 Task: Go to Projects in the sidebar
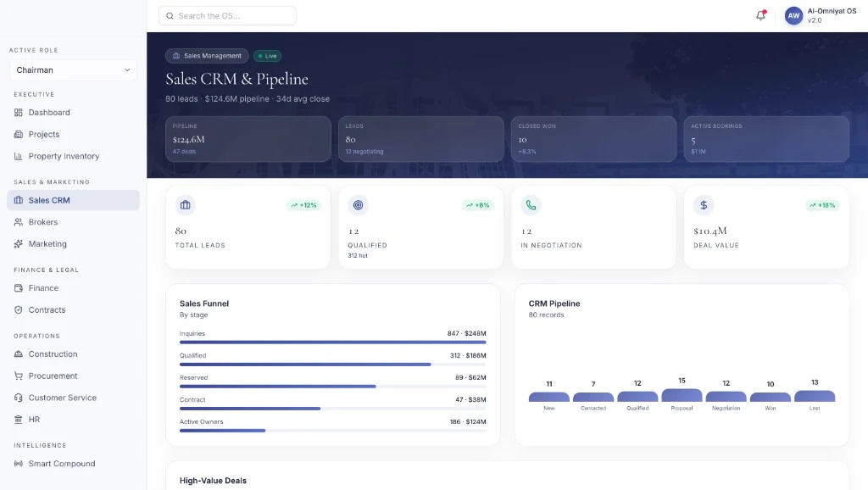73,134
